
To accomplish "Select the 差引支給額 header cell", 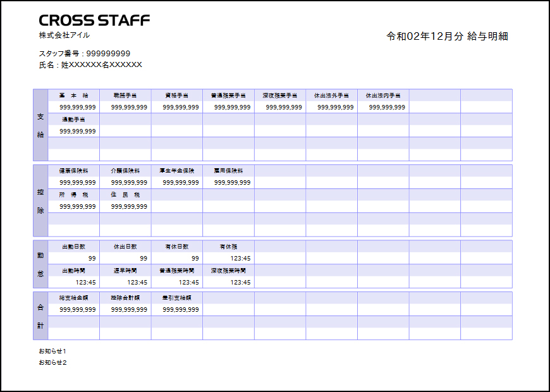I will tap(177, 298).
